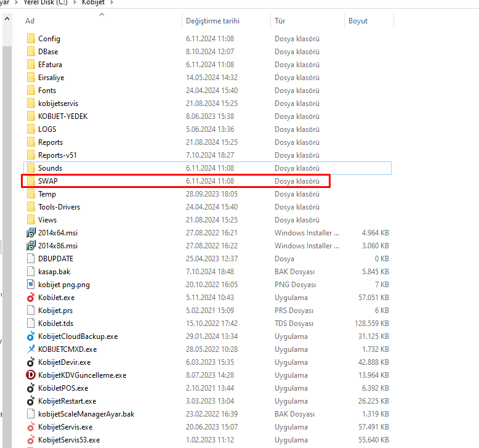Click the 42.888 KB size value
Viewport: 479px width, 448px height.
coord(374,362)
